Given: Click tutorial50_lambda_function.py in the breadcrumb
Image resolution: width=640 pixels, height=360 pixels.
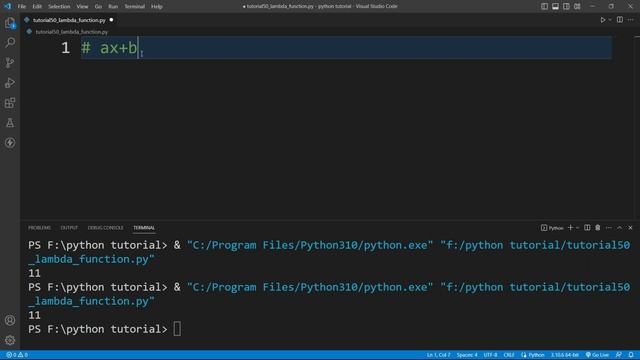Looking at the screenshot, I should (x=71, y=32).
